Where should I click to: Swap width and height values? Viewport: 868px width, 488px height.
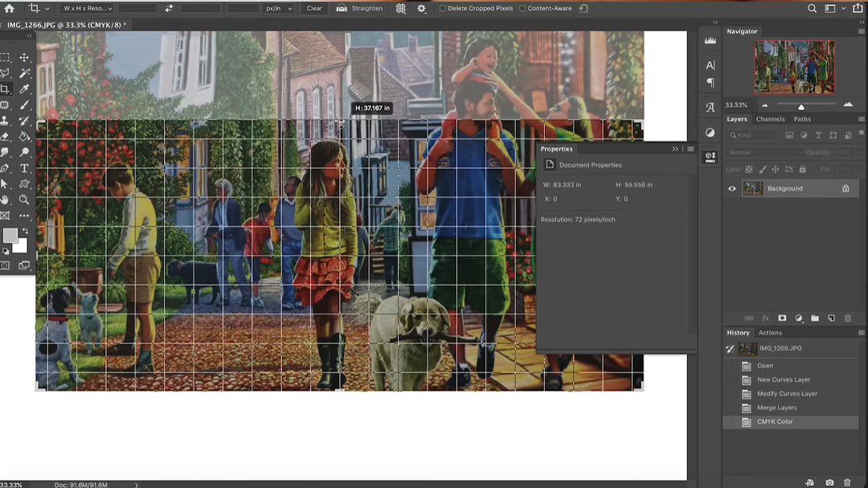(169, 8)
